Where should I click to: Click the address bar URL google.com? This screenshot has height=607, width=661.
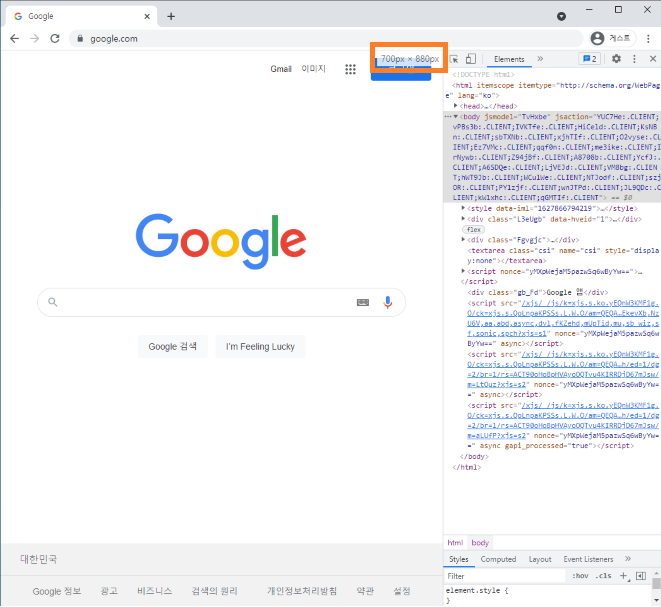point(114,39)
